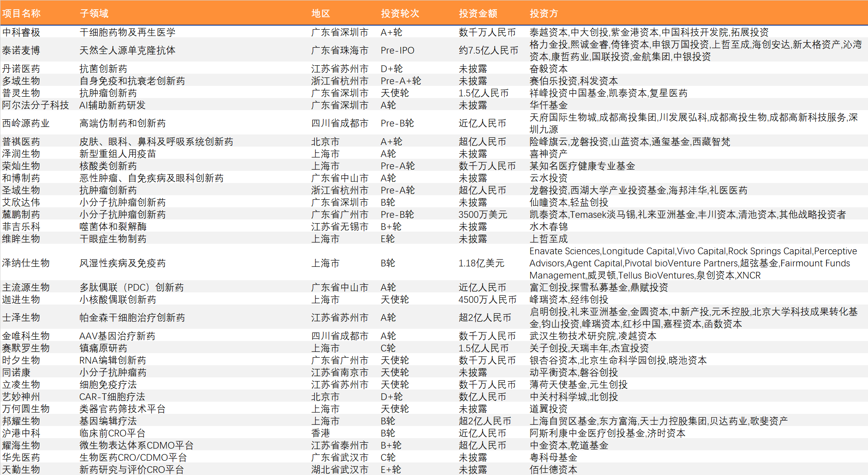Click the AAV基因治疗新药 cell

click(x=117, y=336)
